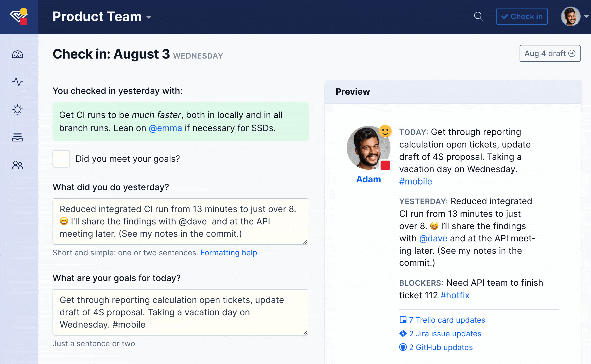Screen dimensions: 591x364
Task: Click into the goals for today text field
Action: [x=180, y=312]
